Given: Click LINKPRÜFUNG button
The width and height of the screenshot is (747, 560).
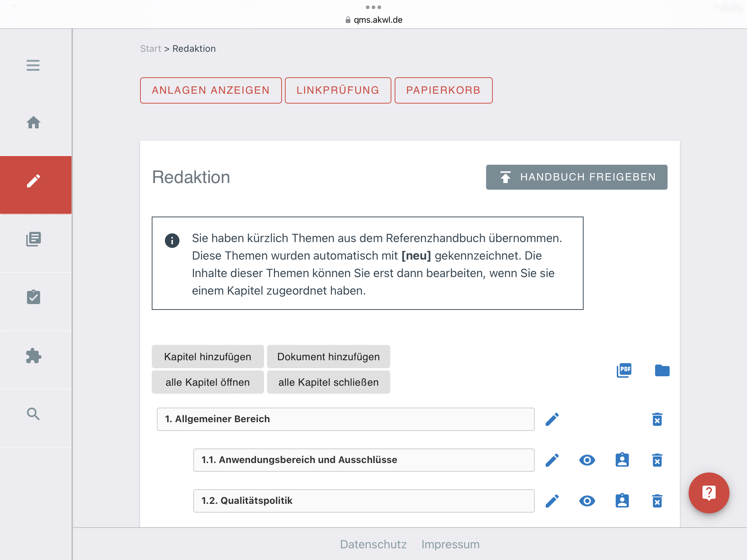Looking at the screenshot, I should click(x=338, y=90).
